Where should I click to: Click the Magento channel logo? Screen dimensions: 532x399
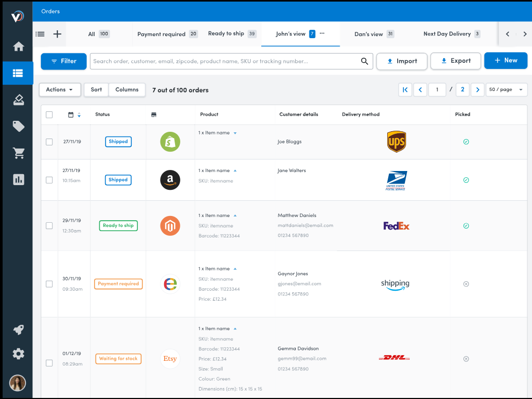(170, 226)
